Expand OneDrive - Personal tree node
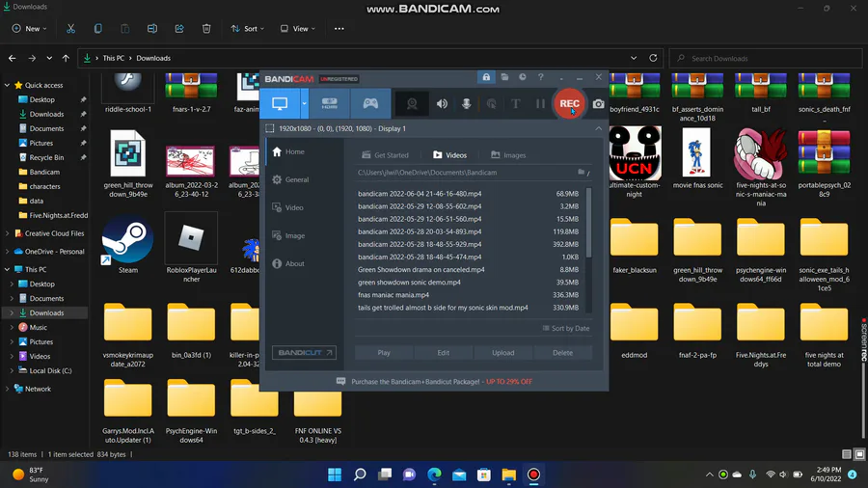This screenshot has height=488, width=868. tap(7, 251)
